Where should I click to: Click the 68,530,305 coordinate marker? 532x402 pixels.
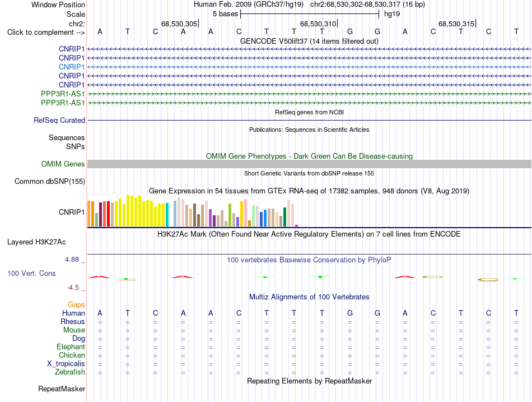tap(179, 24)
